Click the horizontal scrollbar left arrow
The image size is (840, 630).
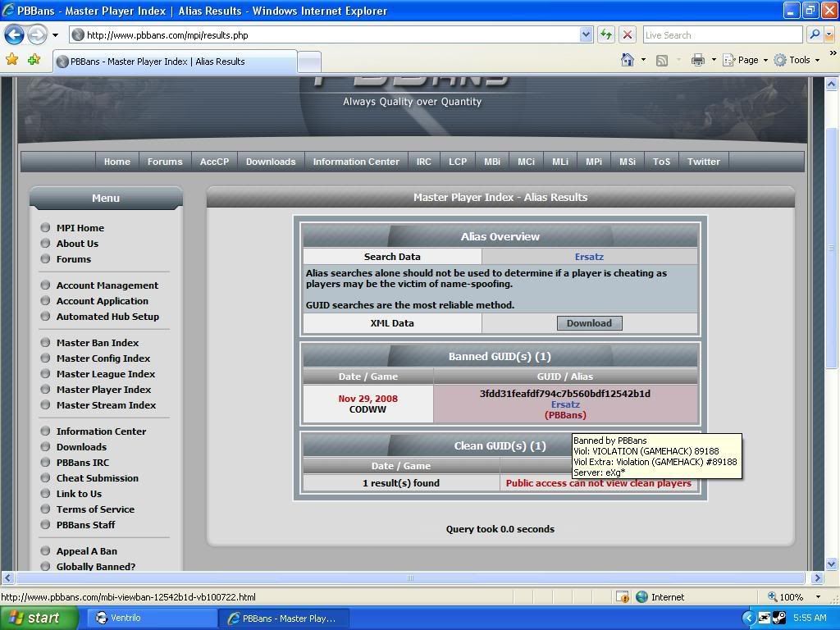click(7, 578)
